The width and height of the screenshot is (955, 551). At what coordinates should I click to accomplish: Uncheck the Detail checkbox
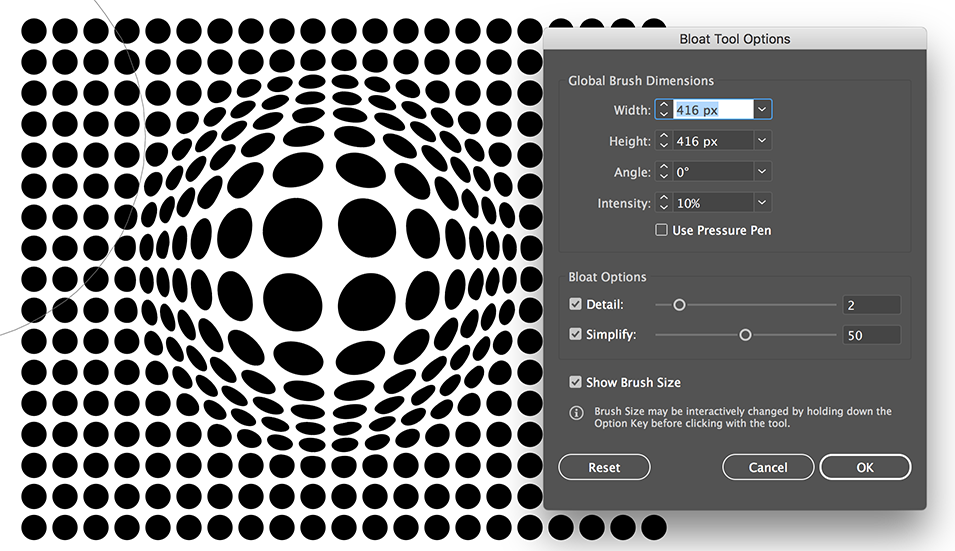point(575,304)
